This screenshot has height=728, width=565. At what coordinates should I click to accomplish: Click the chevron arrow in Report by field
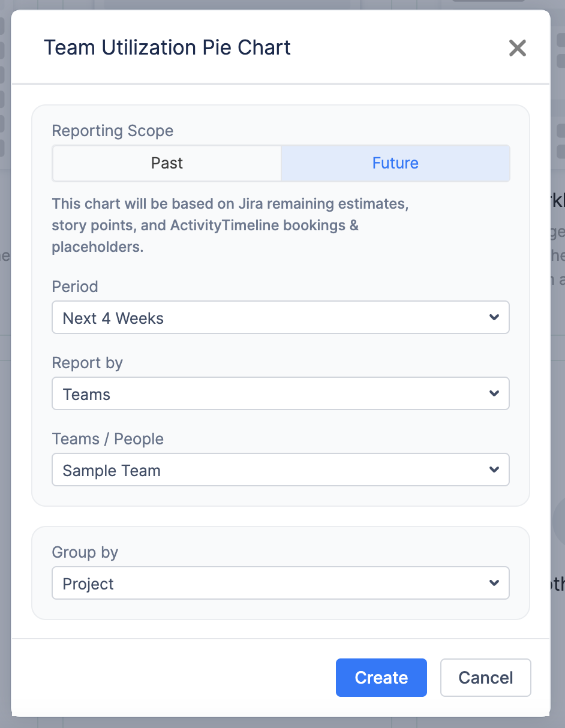point(494,393)
